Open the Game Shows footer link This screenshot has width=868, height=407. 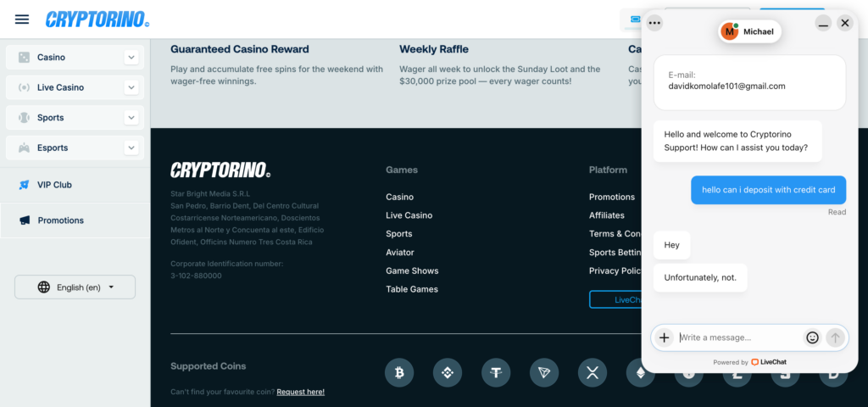[x=413, y=270]
